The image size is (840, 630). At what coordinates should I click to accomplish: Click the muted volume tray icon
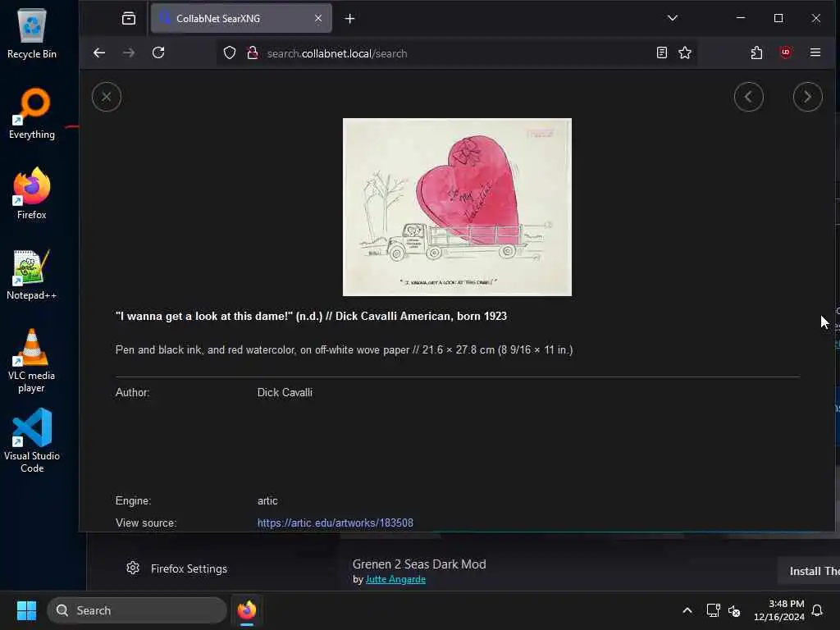(x=734, y=610)
